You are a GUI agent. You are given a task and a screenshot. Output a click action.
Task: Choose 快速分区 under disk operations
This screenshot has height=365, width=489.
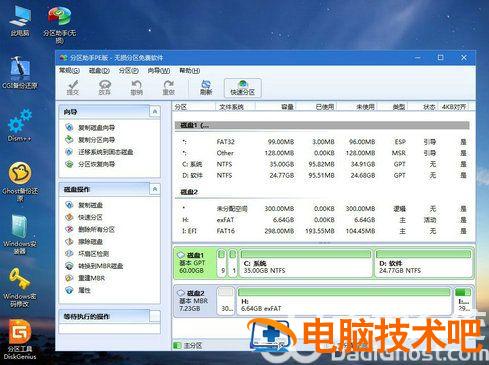click(x=84, y=217)
